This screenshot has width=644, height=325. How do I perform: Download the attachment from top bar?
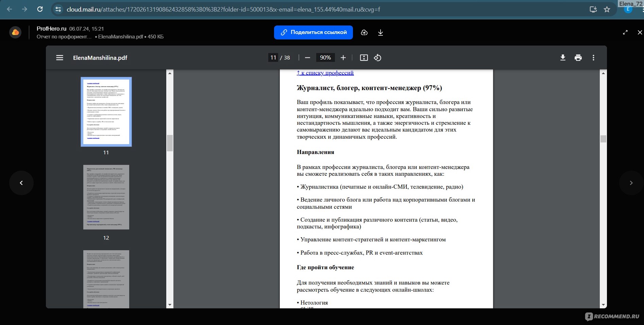380,33
